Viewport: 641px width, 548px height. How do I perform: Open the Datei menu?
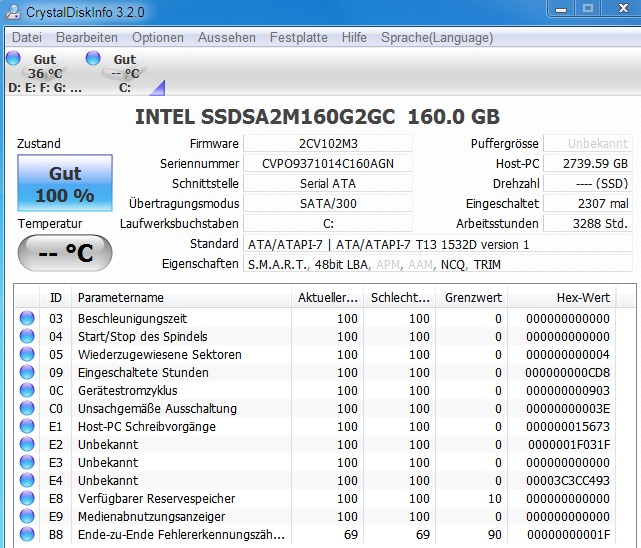click(27, 38)
